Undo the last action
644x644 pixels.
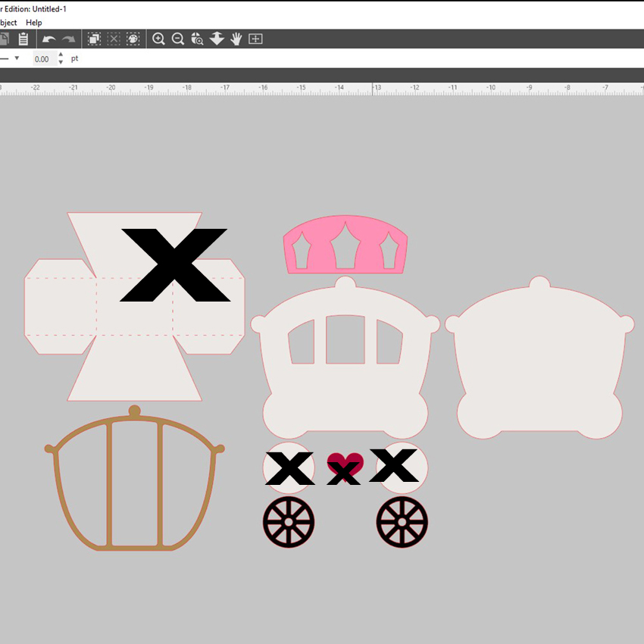[x=49, y=39]
